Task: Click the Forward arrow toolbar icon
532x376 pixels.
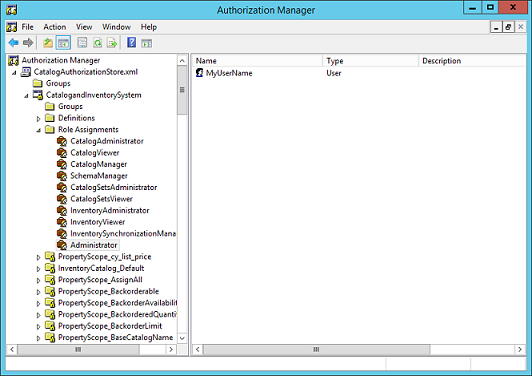Action: tap(28, 43)
